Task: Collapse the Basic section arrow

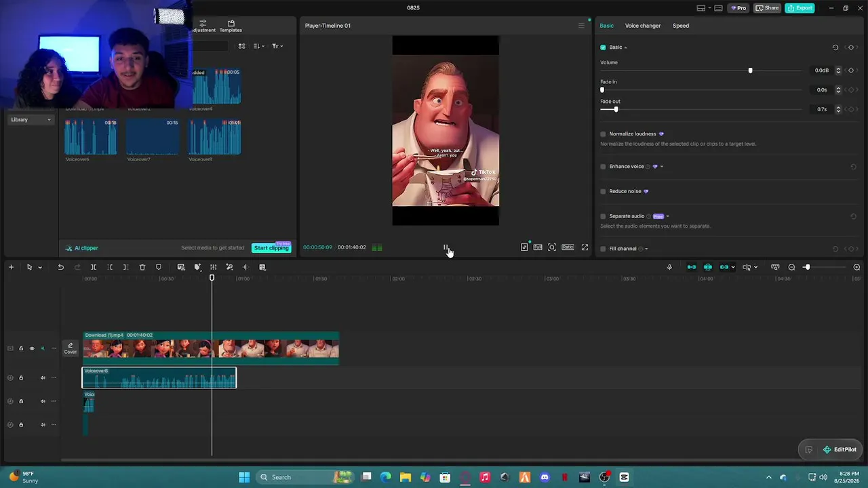Action: [x=625, y=47]
